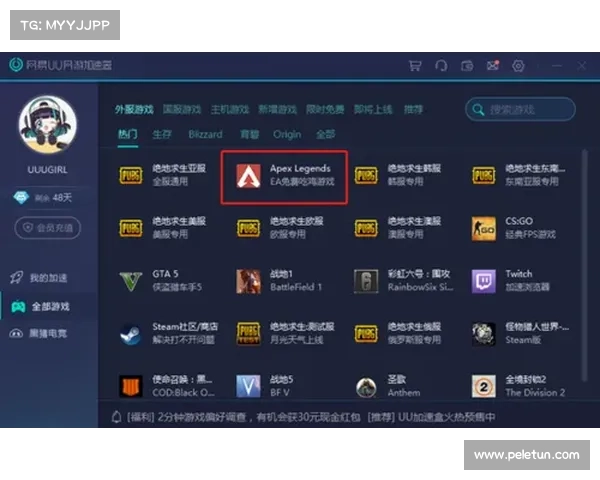Screen dimensions: 600x480
Task: Click the Twitch title text
Action: coord(519,274)
